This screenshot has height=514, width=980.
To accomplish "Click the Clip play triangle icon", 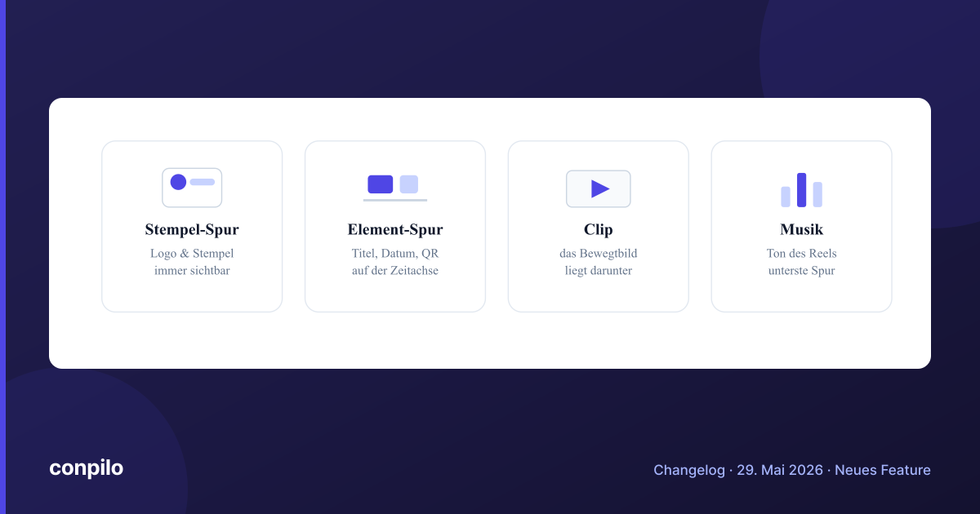I will pyautogui.click(x=599, y=188).
